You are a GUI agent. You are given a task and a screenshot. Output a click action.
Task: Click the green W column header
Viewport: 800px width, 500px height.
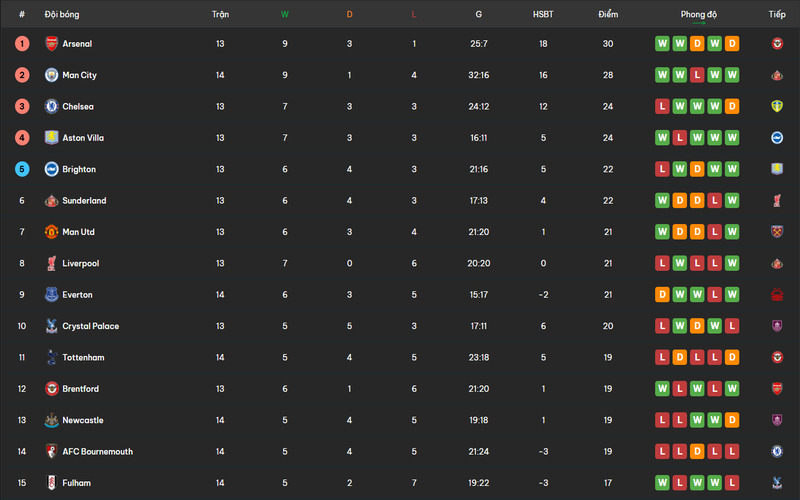285,15
